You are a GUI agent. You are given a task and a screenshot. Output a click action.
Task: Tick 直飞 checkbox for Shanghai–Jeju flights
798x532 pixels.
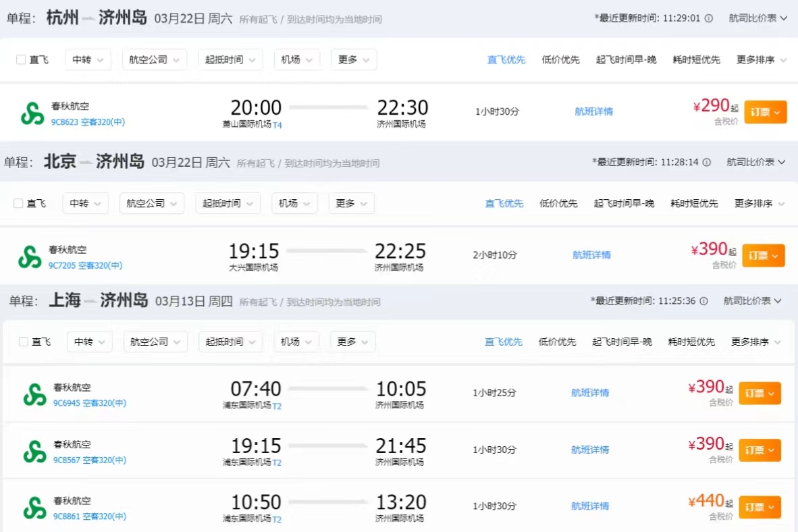[24, 342]
